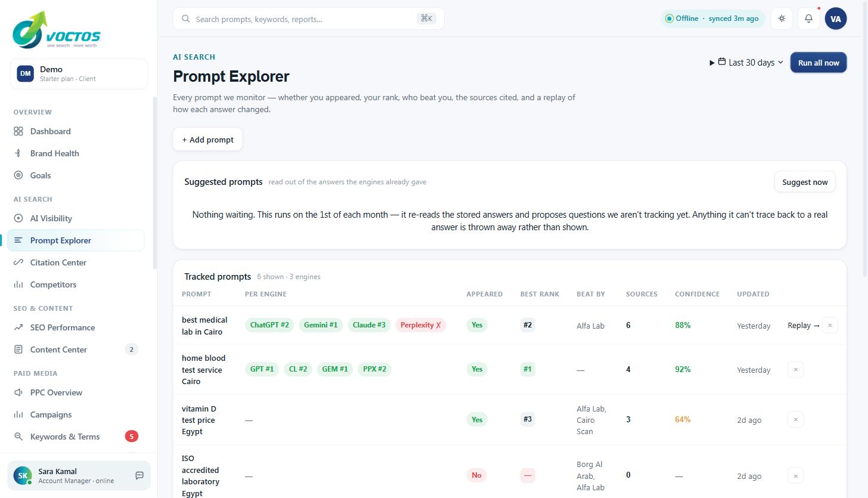Open the Competitors bar chart icon
Image resolution: width=868 pixels, height=498 pixels.
(18, 284)
